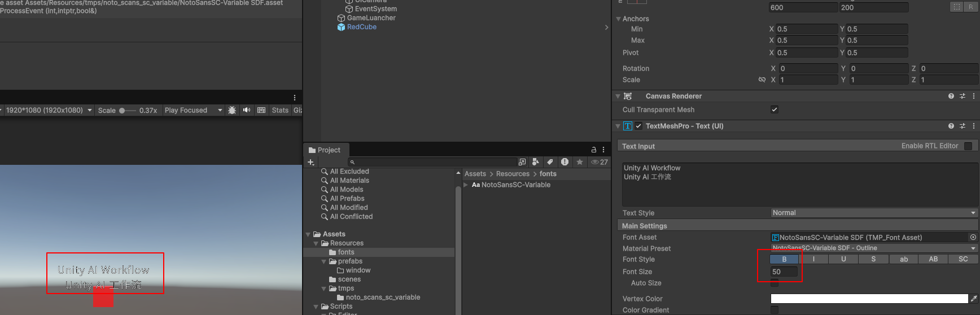Disable the TextMeshPro component checkbox

638,126
